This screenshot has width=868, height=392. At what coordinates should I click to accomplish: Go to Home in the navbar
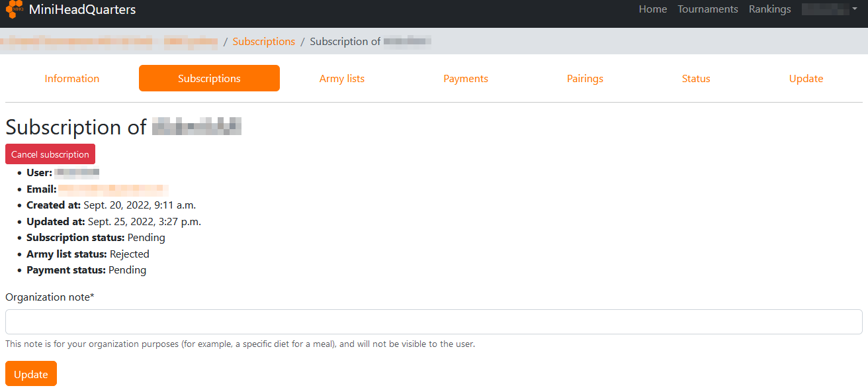coord(652,9)
